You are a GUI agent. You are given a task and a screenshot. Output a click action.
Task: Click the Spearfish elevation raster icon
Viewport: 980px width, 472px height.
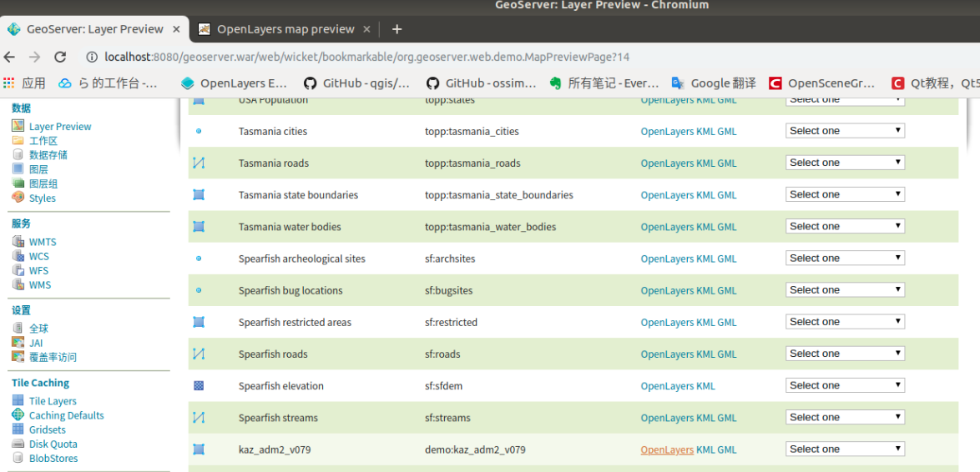click(x=199, y=386)
